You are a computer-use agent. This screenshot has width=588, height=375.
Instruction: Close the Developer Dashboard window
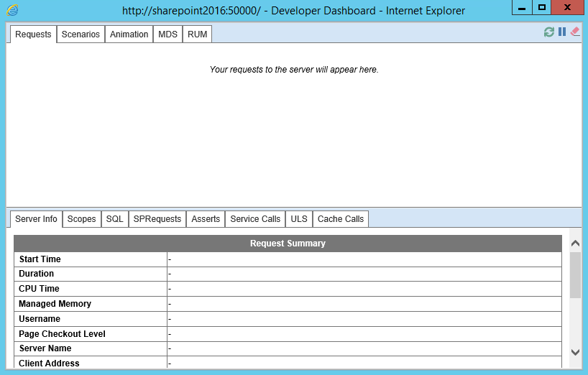click(567, 7)
